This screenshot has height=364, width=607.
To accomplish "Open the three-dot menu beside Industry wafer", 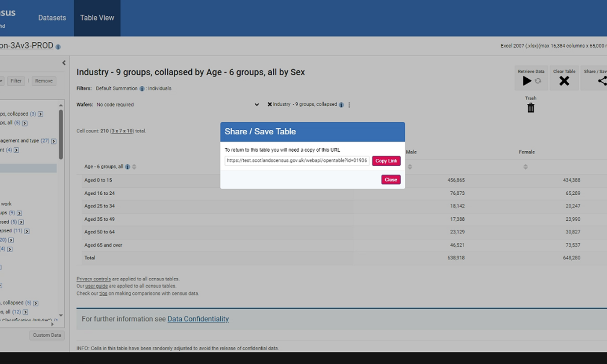I will pyautogui.click(x=349, y=105).
